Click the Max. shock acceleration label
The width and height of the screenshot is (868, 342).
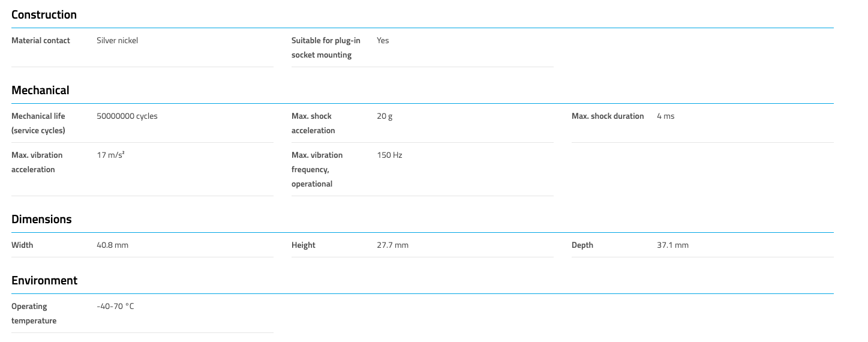pos(313,123)
